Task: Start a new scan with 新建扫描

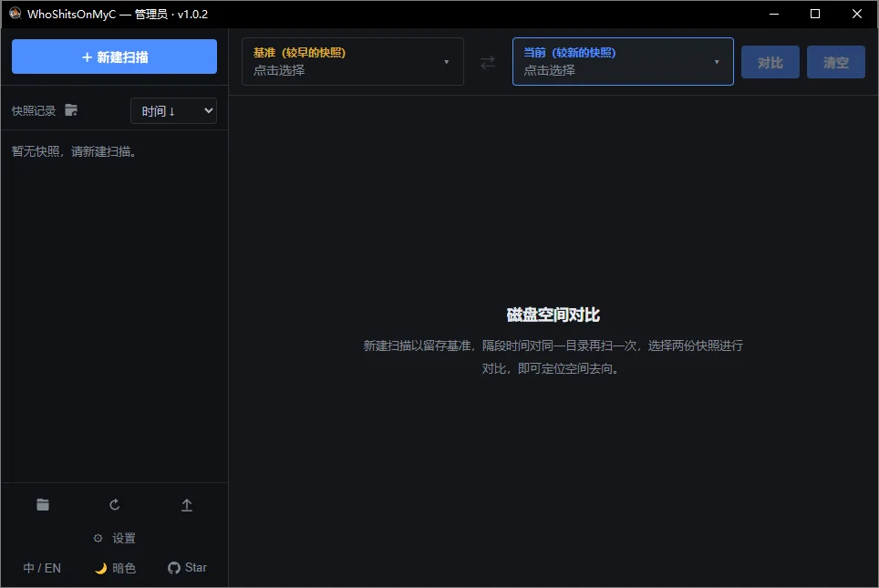Action: click(114, 57)
